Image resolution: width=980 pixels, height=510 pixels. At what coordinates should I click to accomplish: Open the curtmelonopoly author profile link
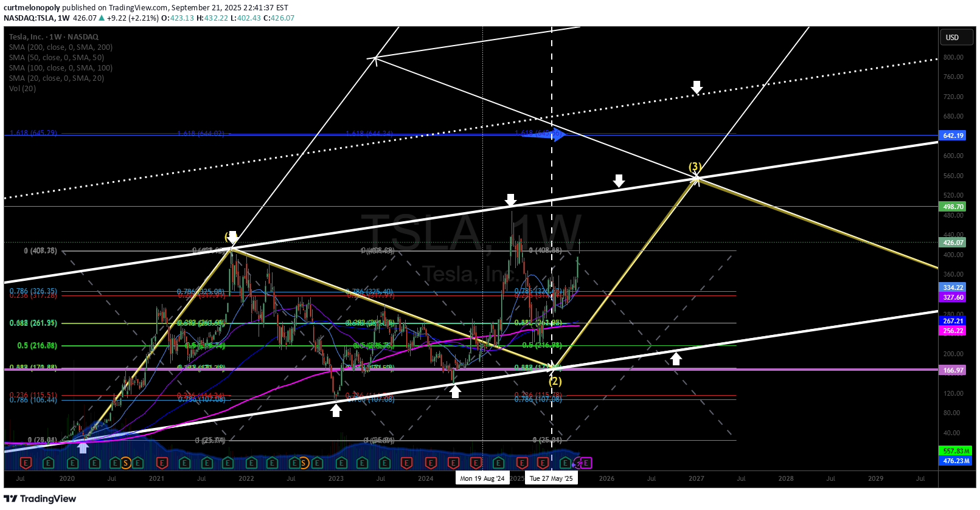(32, 8)
